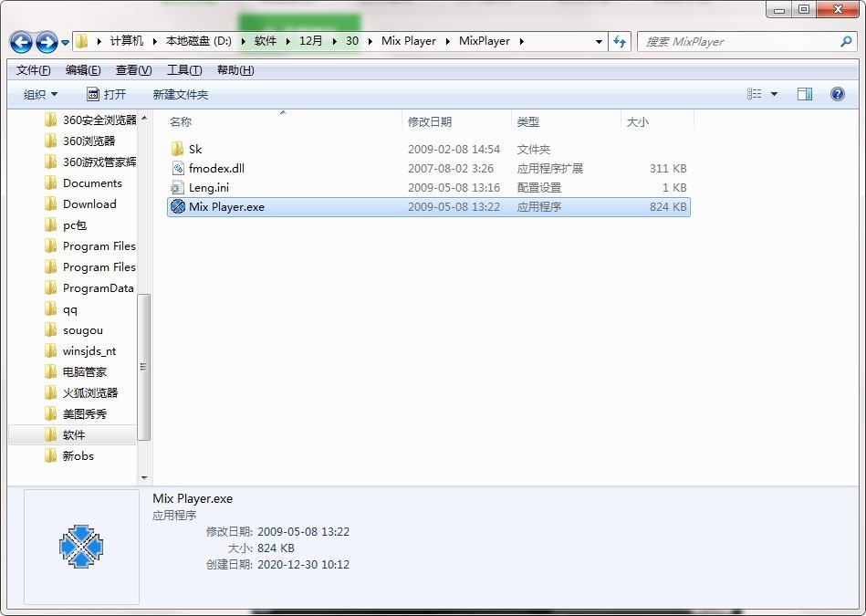Click the tree scrollbar down arrow
The image size is (866, 616).
(144, 477)
